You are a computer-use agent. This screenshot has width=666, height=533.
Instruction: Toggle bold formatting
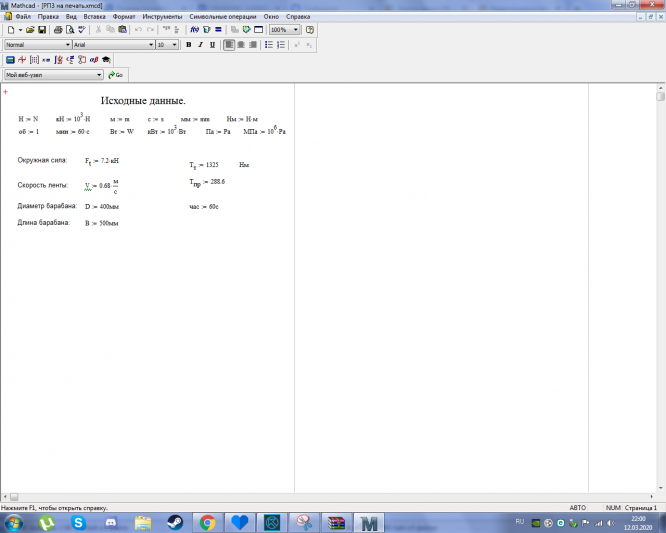tap(189, 45)
